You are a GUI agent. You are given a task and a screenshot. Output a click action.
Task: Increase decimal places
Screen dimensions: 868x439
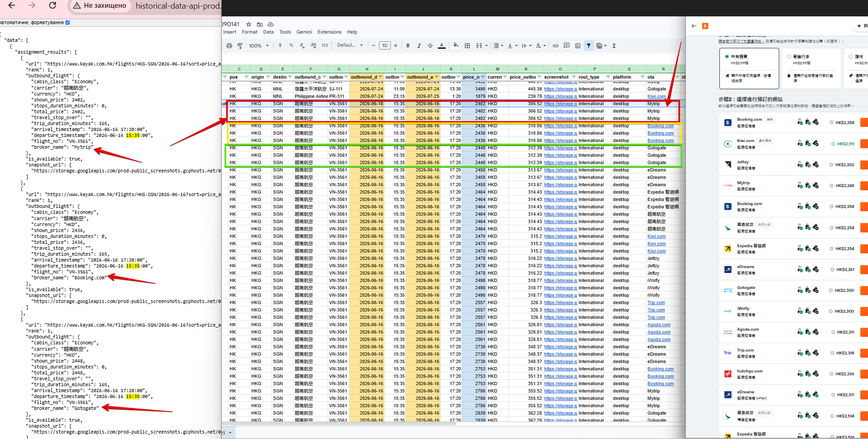tap(313, 45)
